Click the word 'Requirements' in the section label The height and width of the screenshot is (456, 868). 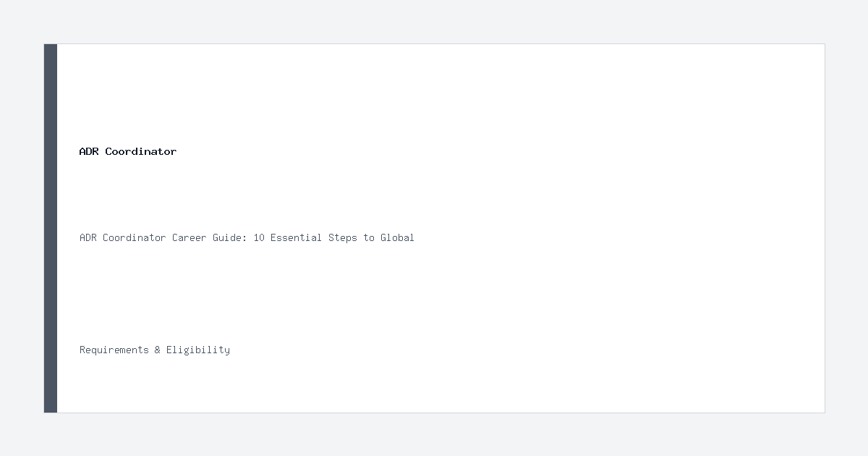pyautogui.click(x=114, y=350)
